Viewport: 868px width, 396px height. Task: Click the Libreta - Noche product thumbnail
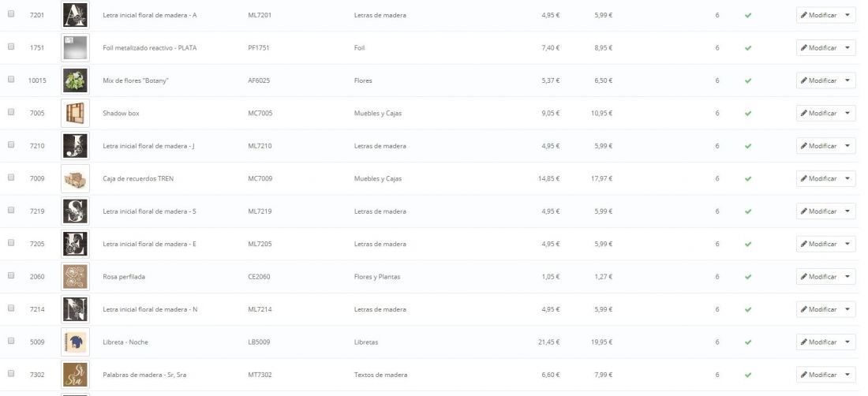(x=75, y=342)
